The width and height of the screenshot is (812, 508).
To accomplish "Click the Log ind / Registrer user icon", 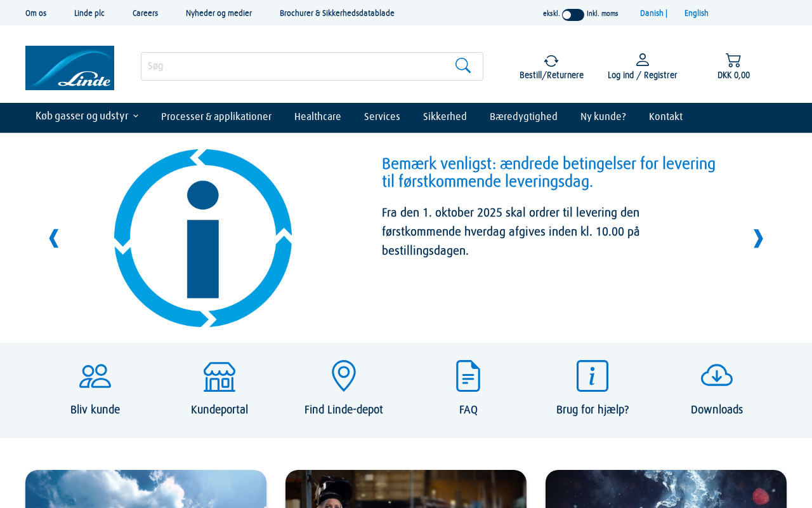I will click(x=643, y=60).
